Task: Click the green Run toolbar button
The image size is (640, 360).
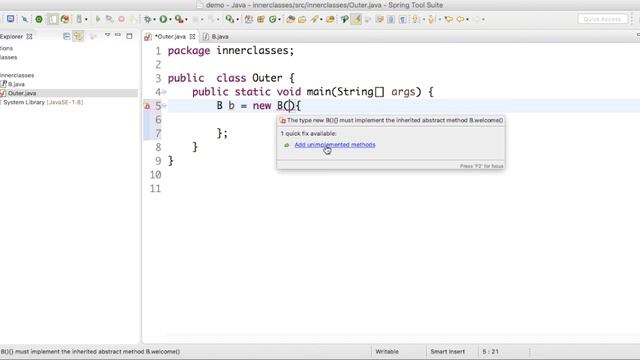Action: (x=163, y=19)
